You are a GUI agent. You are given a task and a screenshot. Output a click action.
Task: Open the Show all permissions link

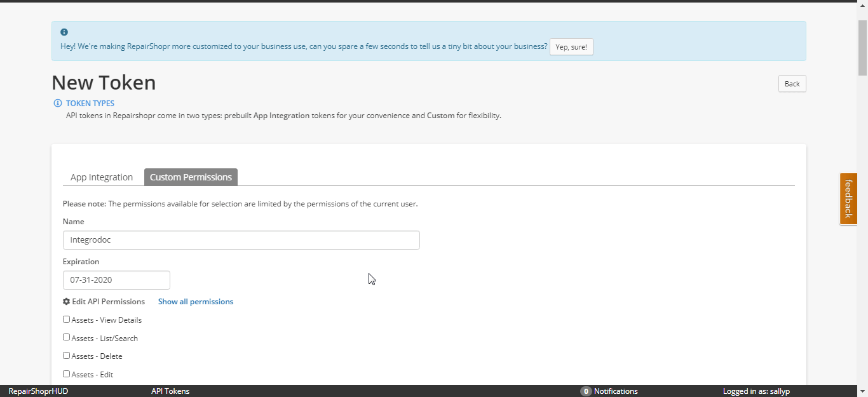coord(196,302)
